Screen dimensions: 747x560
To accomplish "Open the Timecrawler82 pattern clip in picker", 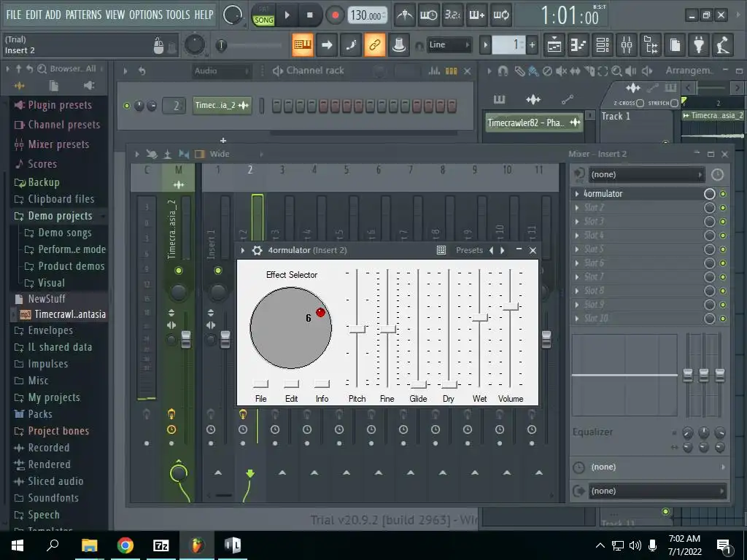I will coord(534,122).
